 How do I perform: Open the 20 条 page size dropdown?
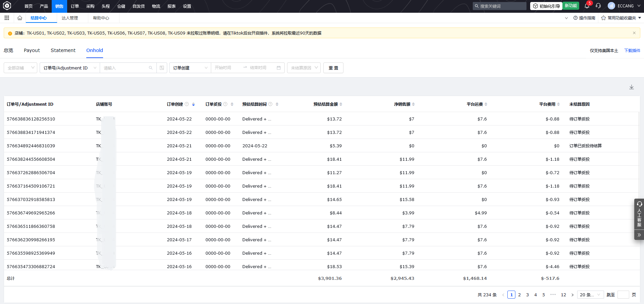(590, 295)
